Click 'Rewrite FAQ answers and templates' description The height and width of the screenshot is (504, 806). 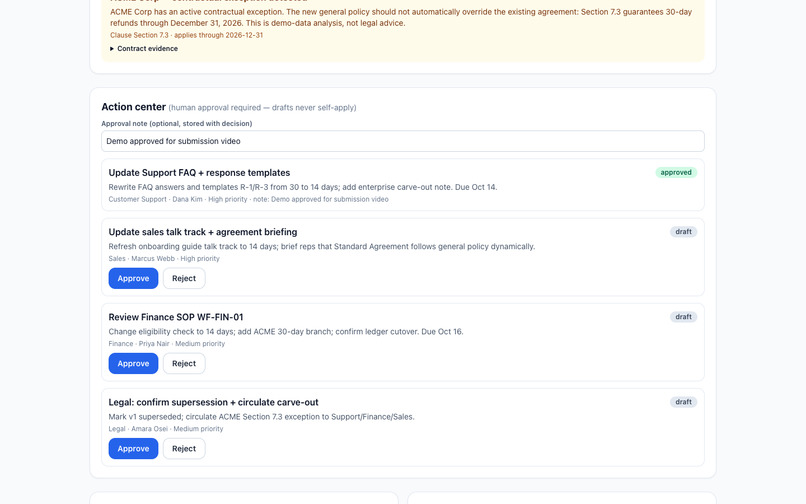(x=303, y=187)
